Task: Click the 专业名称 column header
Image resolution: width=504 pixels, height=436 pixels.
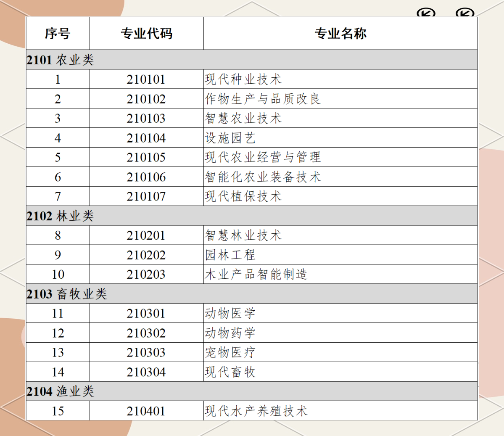Action: 340,34
